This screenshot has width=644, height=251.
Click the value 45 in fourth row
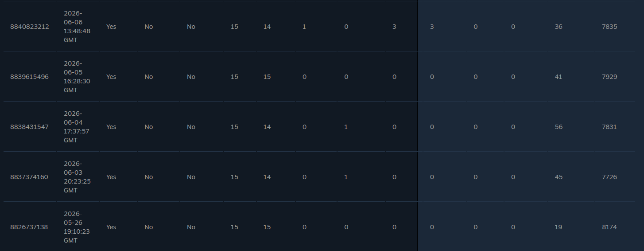(x=559, y=177)
